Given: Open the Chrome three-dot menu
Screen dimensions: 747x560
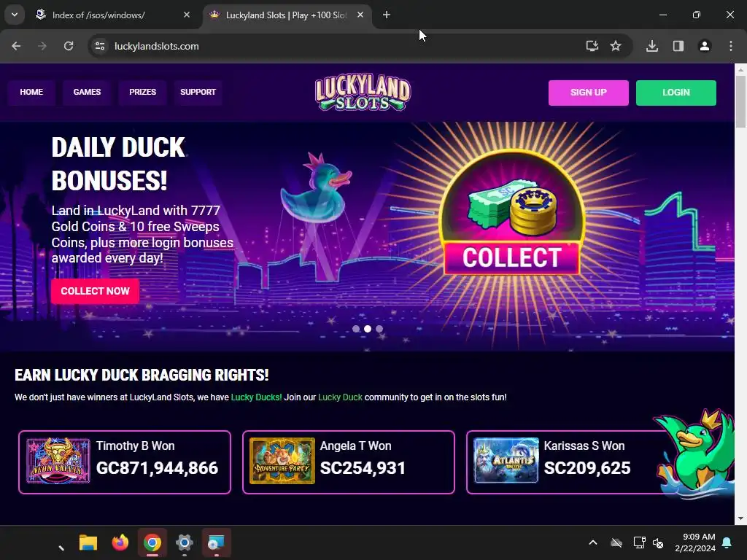Looking at the screenshot, I should click(731, 46).
